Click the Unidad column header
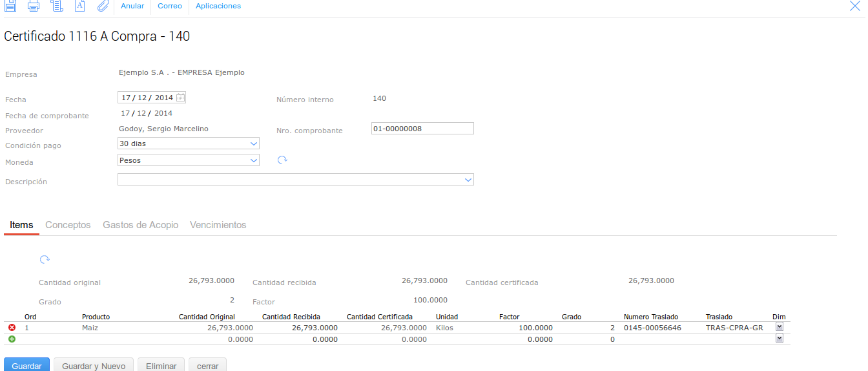 (447, 317)
